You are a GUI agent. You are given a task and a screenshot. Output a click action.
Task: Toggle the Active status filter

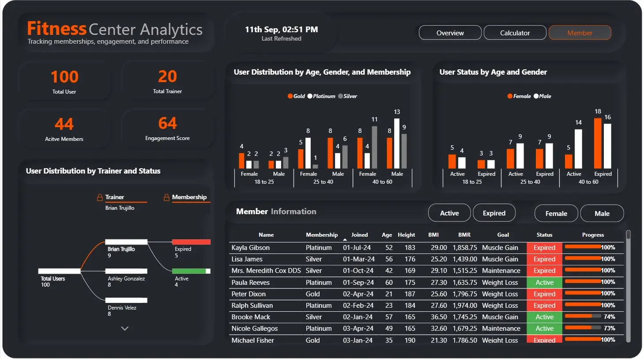click(449, 213)
